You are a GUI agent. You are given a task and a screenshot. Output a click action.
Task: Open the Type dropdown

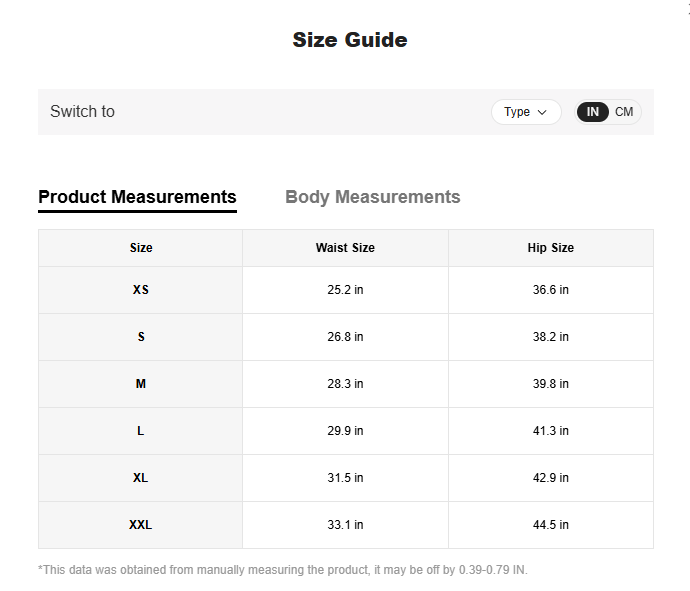(x=526, y=112)
